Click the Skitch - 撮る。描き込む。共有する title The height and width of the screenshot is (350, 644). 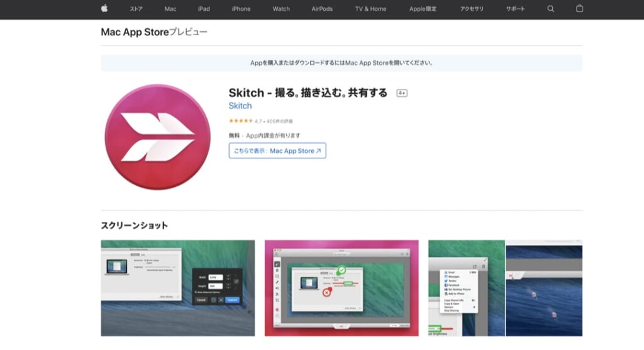click(x=308, y=93)
